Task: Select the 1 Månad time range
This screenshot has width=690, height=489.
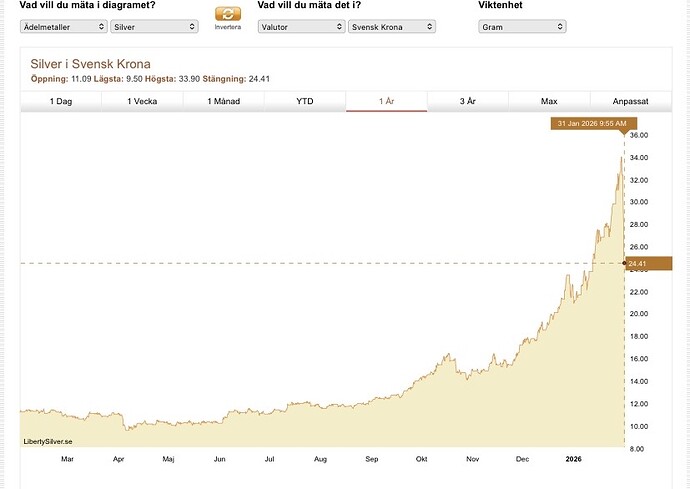Action: pyautogui.click(x=224, y=101)
